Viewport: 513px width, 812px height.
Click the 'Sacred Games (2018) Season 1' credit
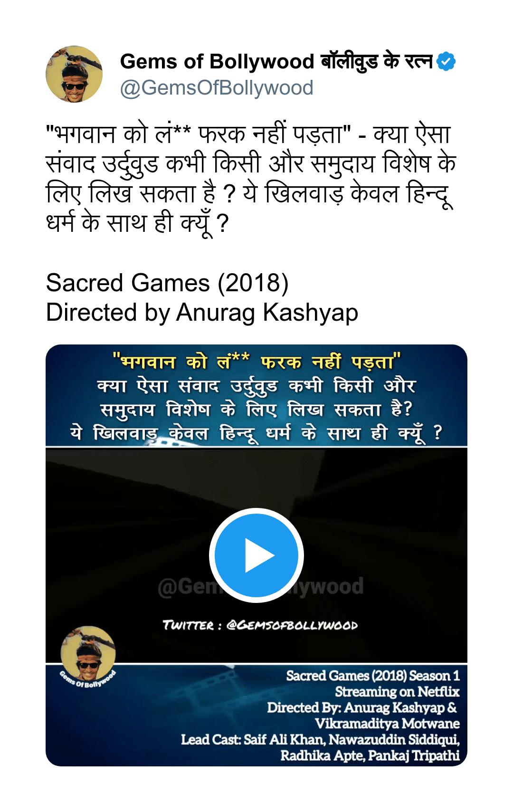(373, 676)
